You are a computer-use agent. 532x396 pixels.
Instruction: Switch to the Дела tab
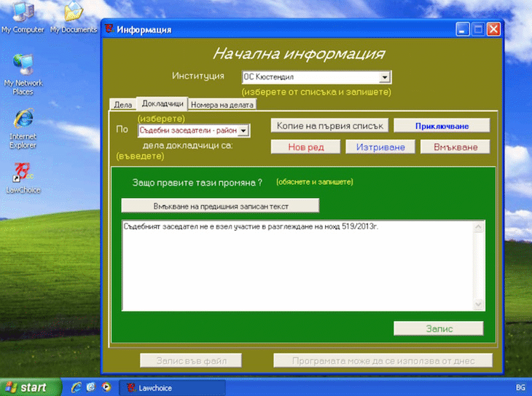click(123, 105)
